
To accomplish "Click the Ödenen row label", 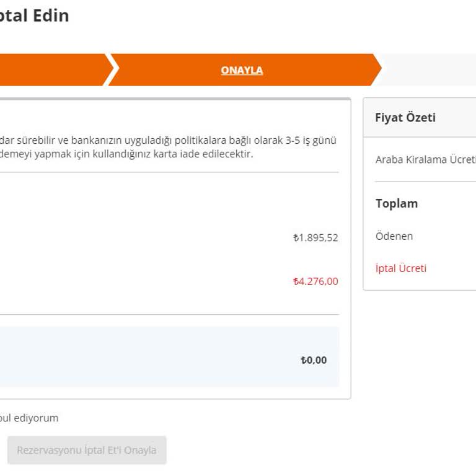I will (x=394, y=236).
